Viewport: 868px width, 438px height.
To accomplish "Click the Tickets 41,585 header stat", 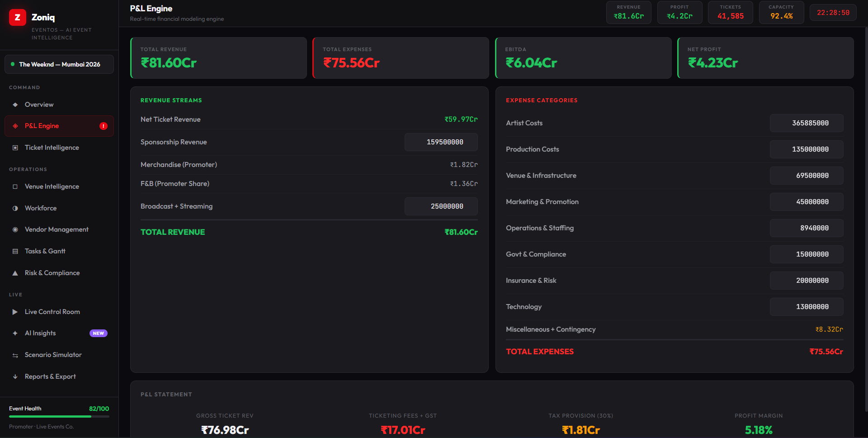I will point(730,12).
